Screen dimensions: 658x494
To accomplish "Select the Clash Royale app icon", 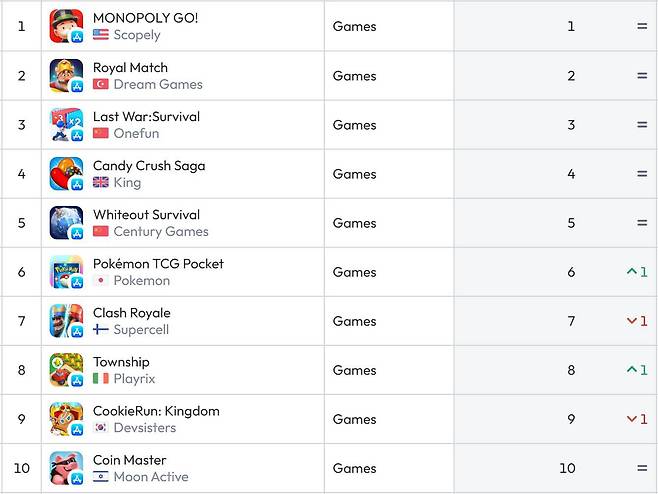I will click(x=66, y=320).
